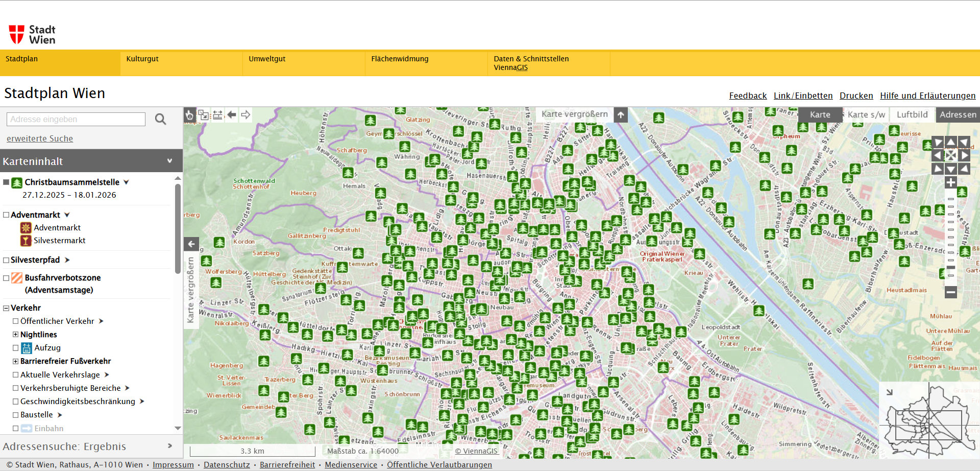This screenshot has width=980, height=471.
Task: Activate the object info pointer tool
Action: tap(189, 115)
